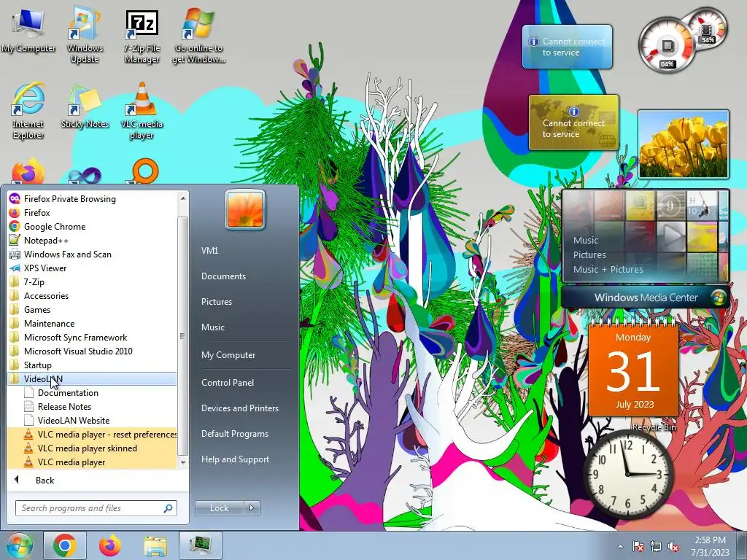This screenshot has width=747, height=560.
Task: Click the Start orb button
Action: (x=19, y=545)
